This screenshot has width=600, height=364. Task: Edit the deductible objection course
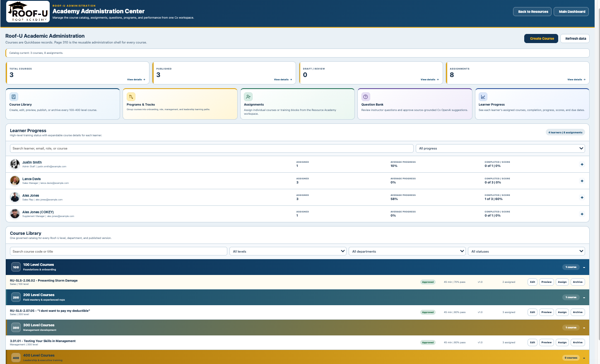pyautogui.click(x=533, y=312)
